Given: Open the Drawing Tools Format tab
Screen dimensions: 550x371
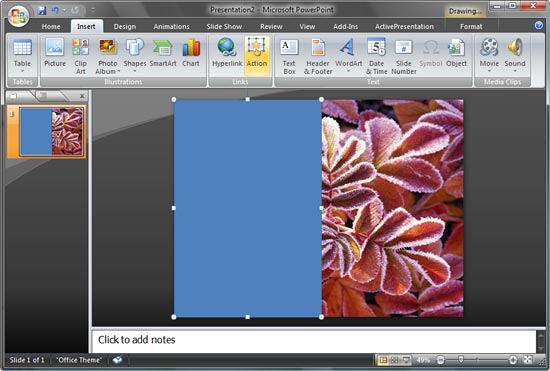Looking at the screenshot, I should coord(471,27).
